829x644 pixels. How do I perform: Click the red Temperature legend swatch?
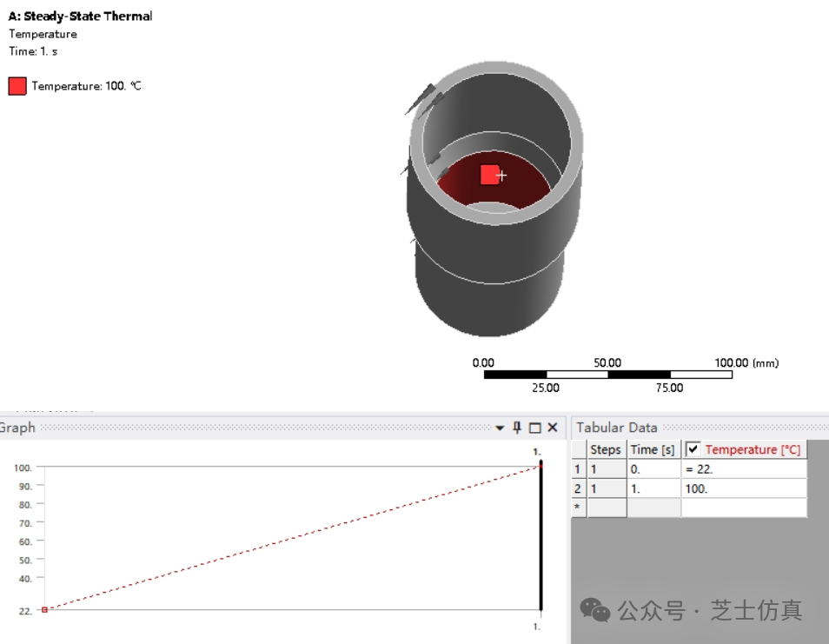point(17,86)
